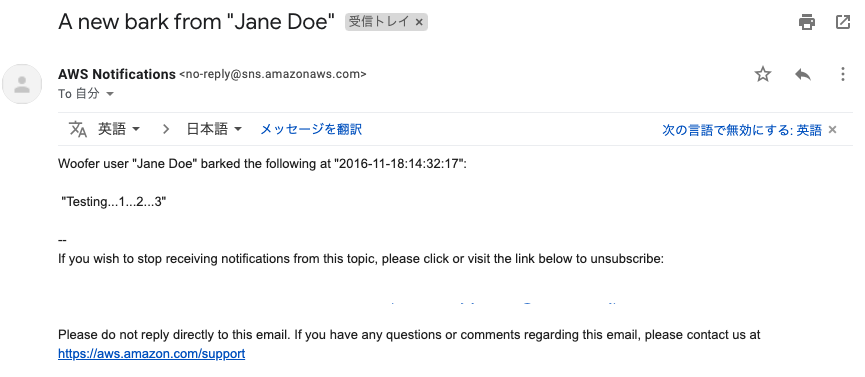Screen dimensions: 865x377
Task: Click the translate icon in the language bar
Action: point(78,129)
